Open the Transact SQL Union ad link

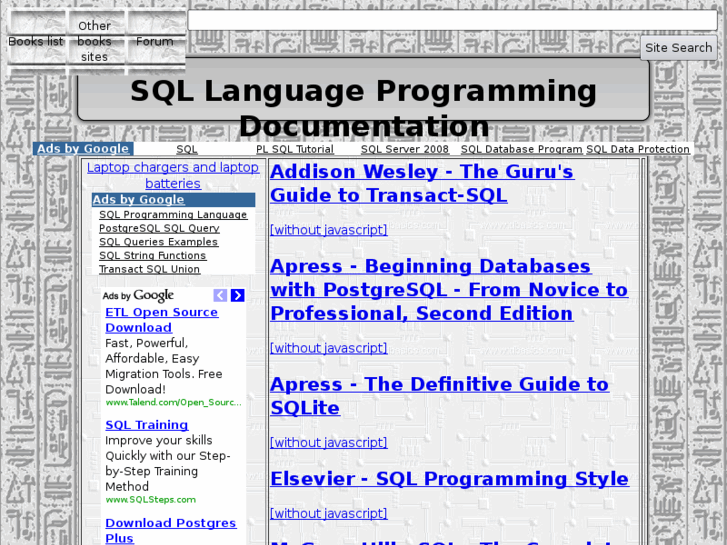point(149,269)
